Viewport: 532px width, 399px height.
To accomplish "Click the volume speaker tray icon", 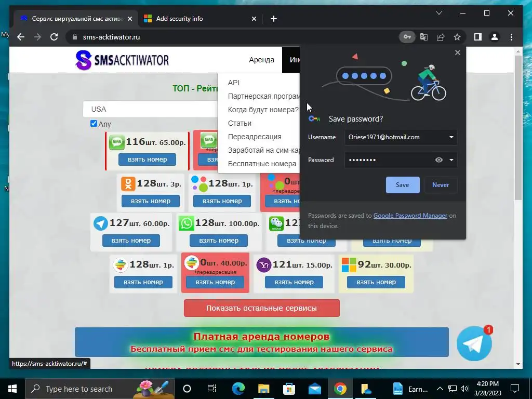I will [464, 389].
